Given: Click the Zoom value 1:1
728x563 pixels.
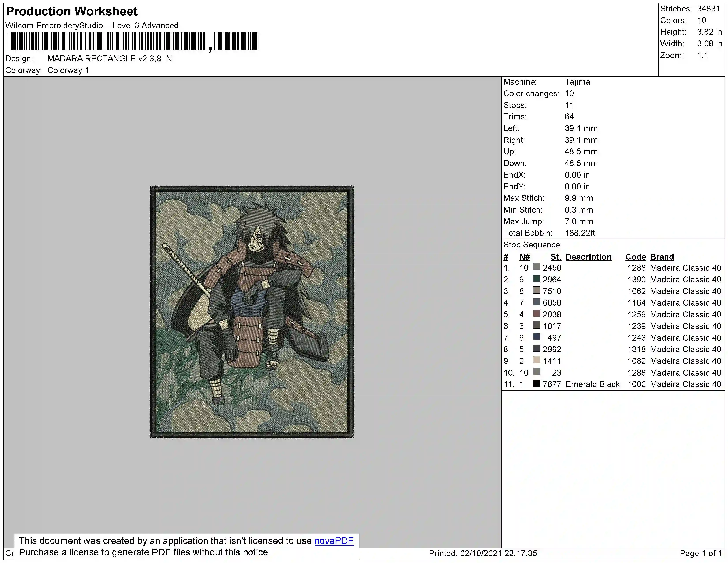Looking at the screenshot, I should coord(703,55).
